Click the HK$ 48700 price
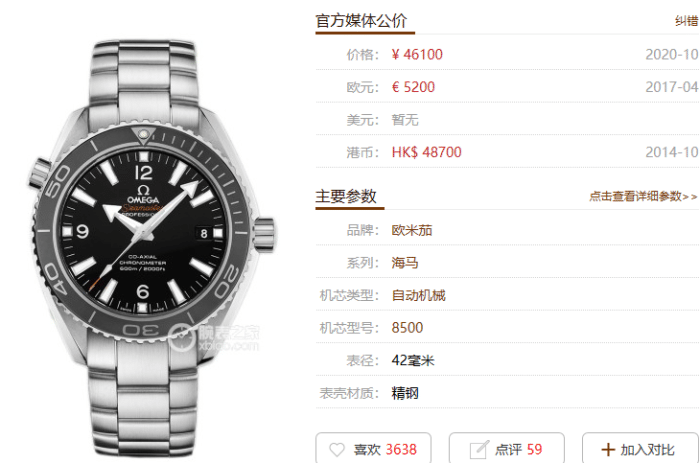 pyautogui.click(x=426, y=152)
